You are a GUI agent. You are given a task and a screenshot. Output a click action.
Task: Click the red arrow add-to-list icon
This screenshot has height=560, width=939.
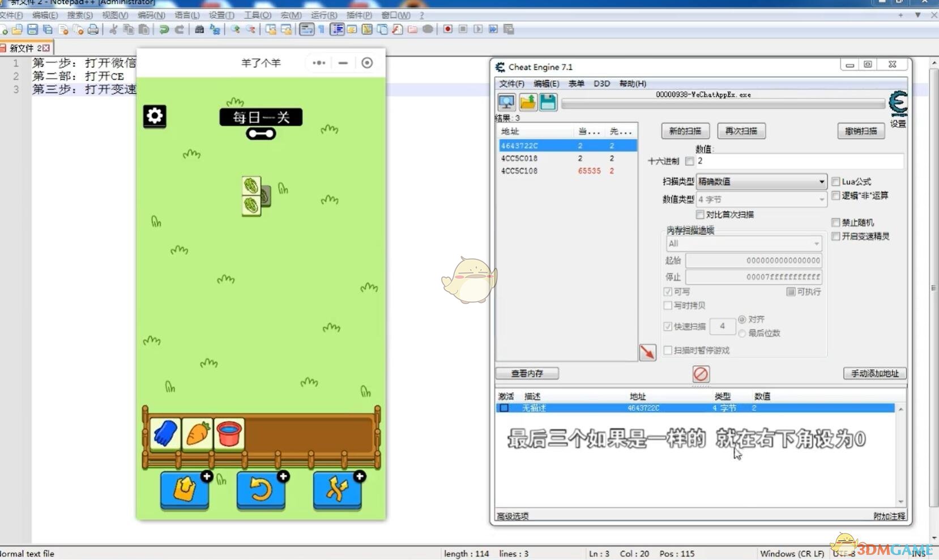(647, 352)
